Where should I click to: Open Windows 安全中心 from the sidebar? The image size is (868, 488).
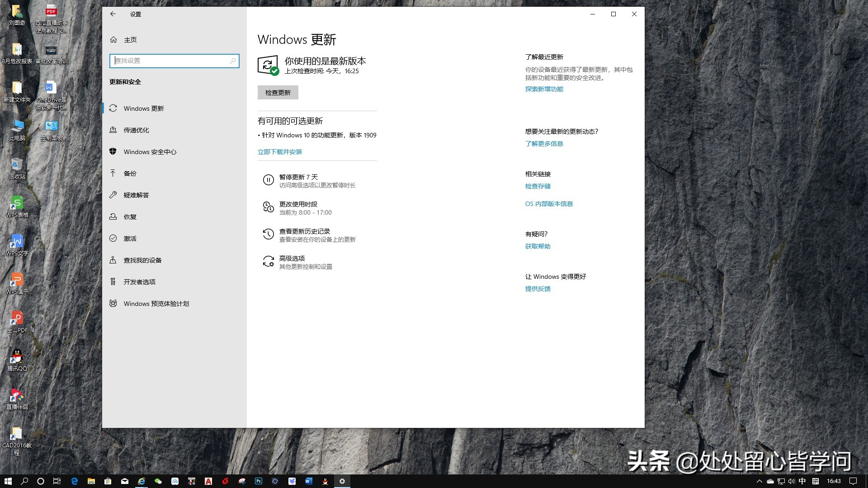click(150, 151)
